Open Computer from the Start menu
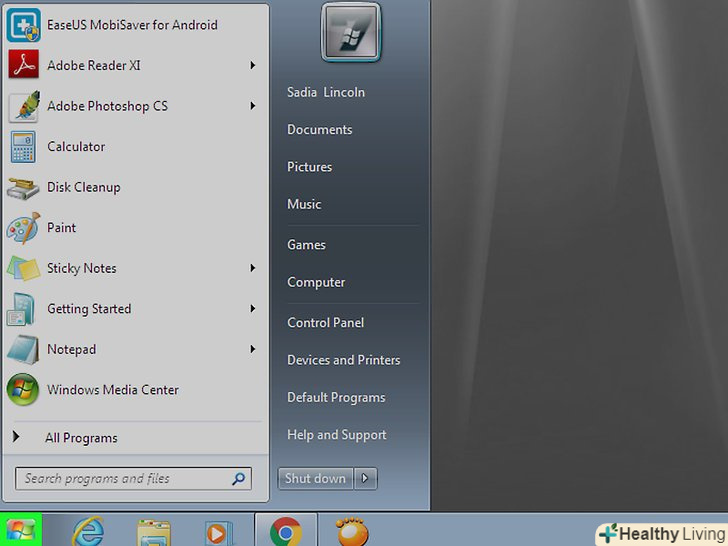Image resolution: width=728 pixels, height=546 pixels. (x=316, y=282)
